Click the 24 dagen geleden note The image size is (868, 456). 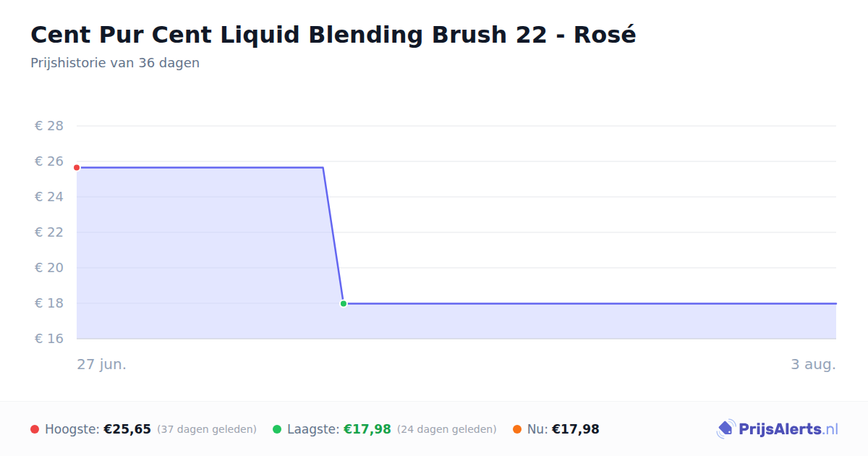click(447, 429)
